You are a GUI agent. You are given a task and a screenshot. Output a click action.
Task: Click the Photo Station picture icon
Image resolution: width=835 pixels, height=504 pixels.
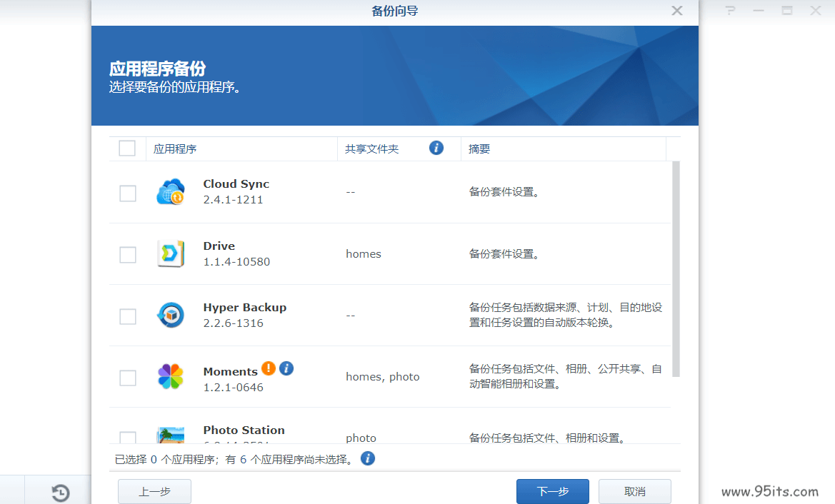click(x=171, y=435)
